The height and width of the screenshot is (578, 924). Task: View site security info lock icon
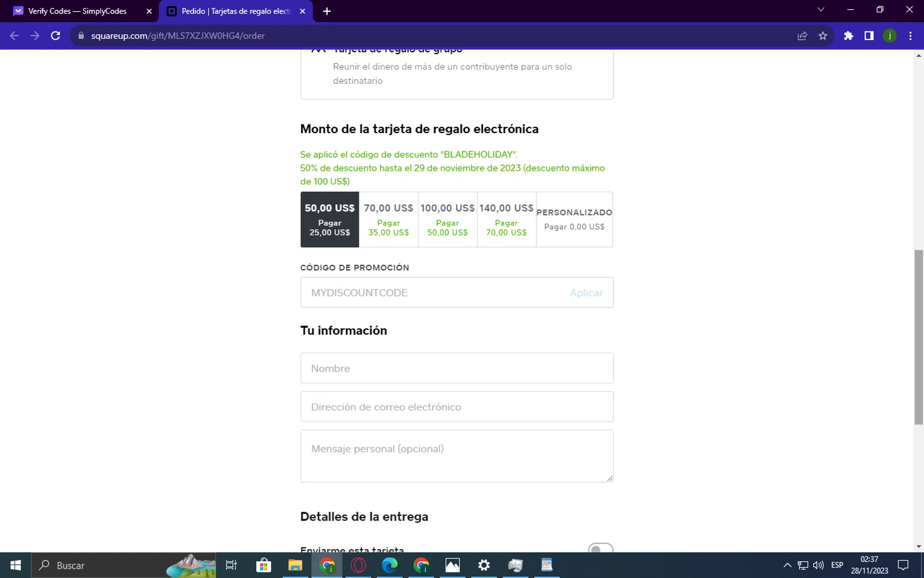(81, 36)
